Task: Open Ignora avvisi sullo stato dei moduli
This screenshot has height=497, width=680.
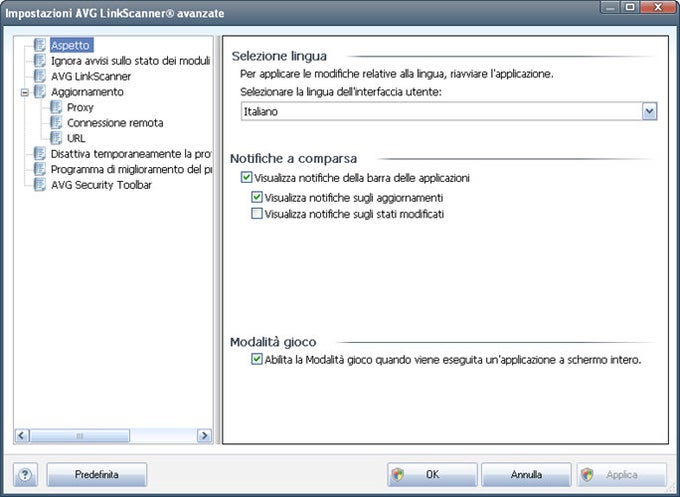Action: point(130,61)
